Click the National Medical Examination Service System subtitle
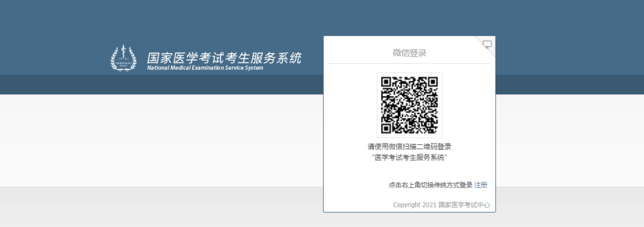Viewport: 644px width, 227px height. (205, 68)
